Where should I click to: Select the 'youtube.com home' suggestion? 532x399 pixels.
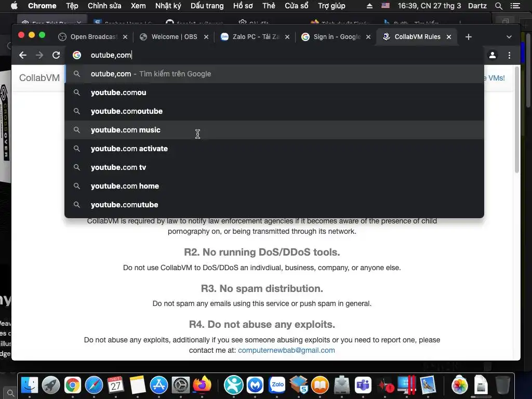click(274, 185)
